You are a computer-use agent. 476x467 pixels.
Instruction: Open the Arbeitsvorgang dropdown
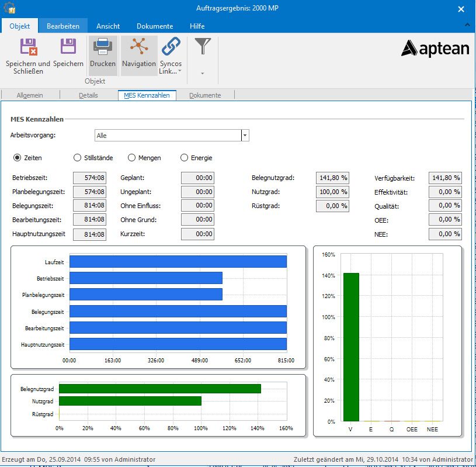[x=245, y=135]
